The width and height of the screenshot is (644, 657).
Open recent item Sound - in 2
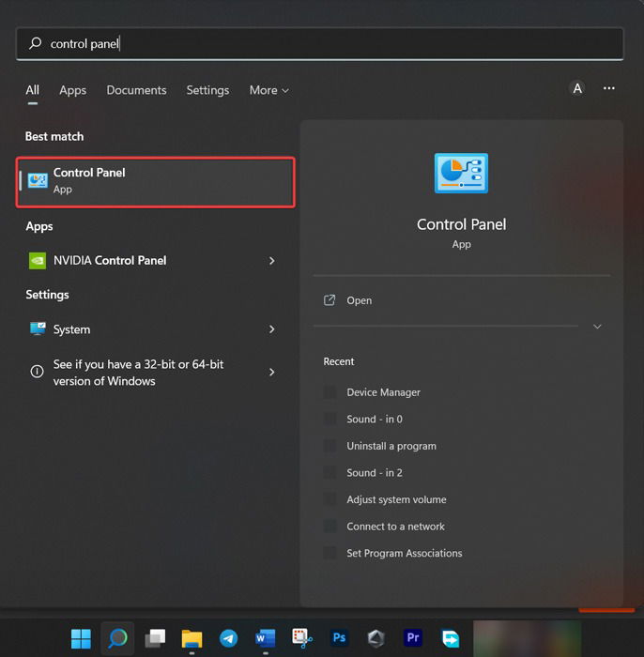point(375,473)
